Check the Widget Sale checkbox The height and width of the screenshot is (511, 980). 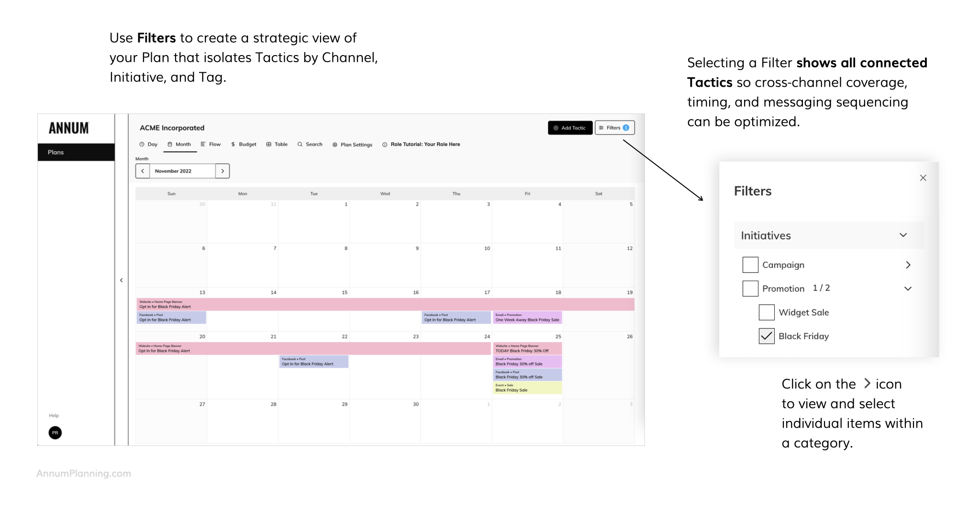[x=767, y=312]
